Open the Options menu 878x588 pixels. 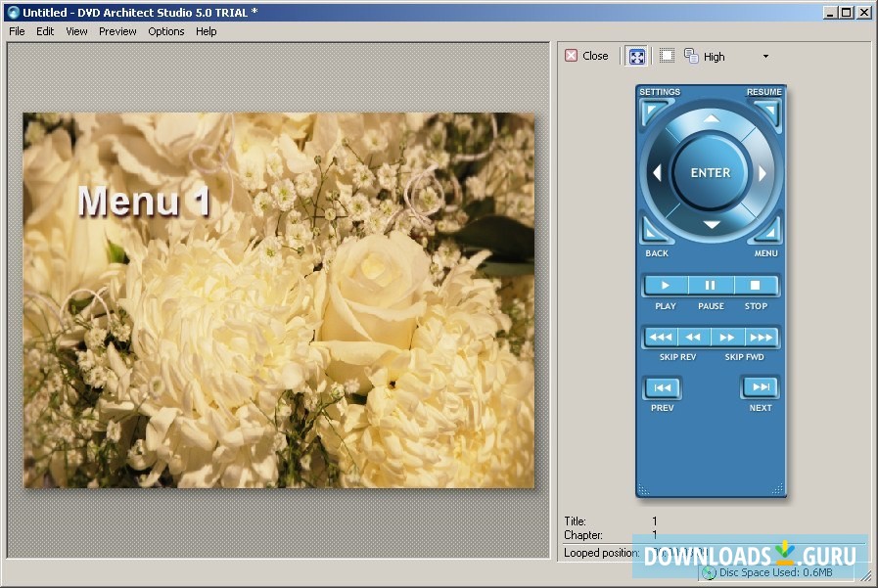[x=165, y=31]
